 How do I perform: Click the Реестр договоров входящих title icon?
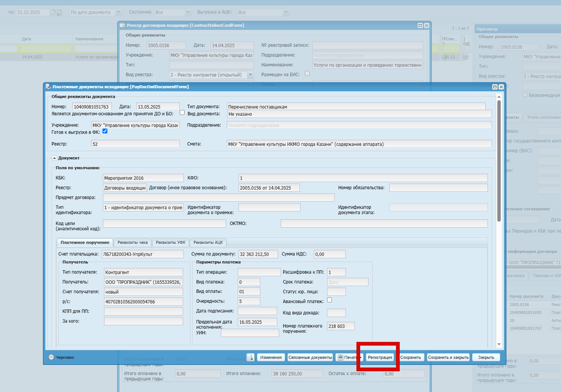pos(122,26)
